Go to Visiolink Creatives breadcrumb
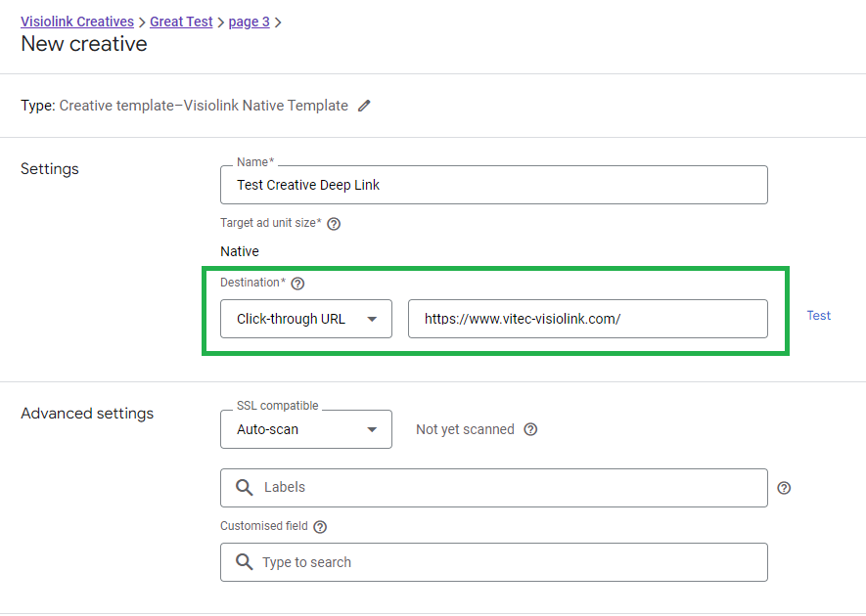 (77, 22)
